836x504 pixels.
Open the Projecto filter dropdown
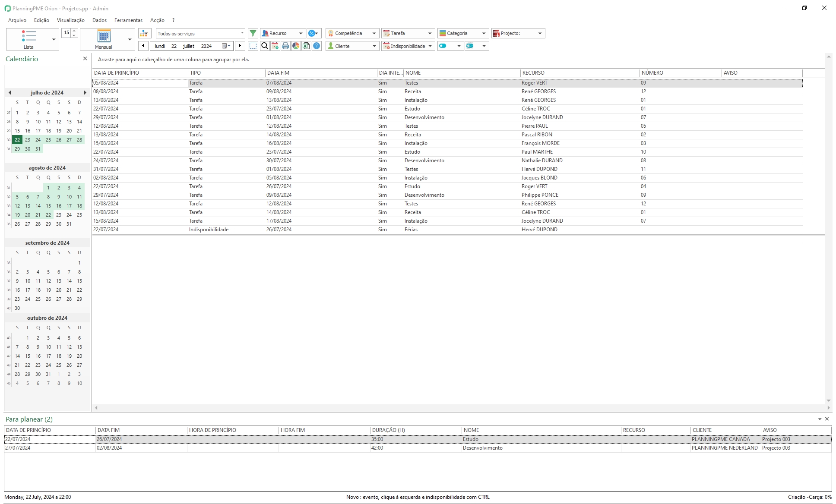click(x=518, y=33)
